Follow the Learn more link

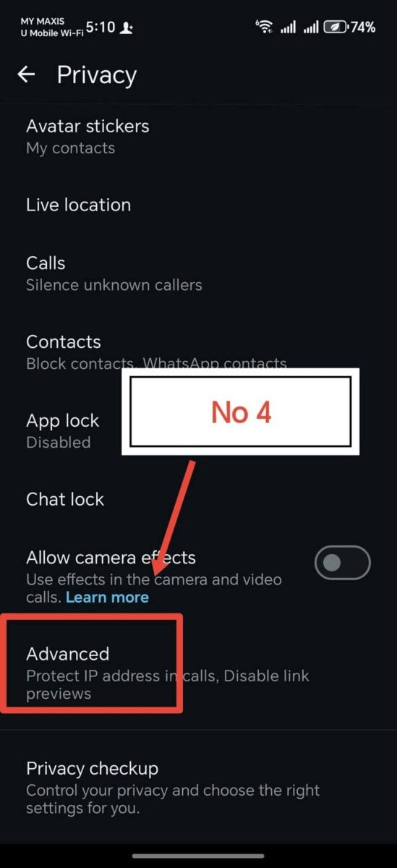[107, 597]
